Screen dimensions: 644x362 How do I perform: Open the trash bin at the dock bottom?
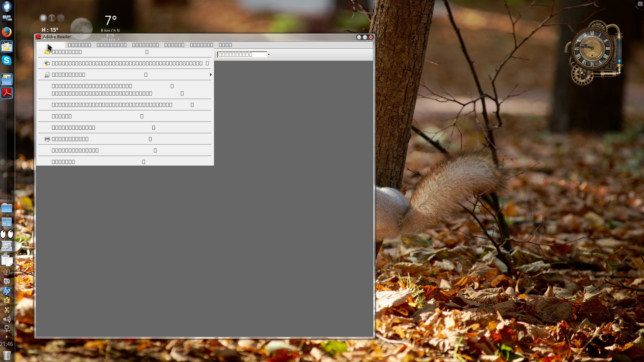coord(7,355)
